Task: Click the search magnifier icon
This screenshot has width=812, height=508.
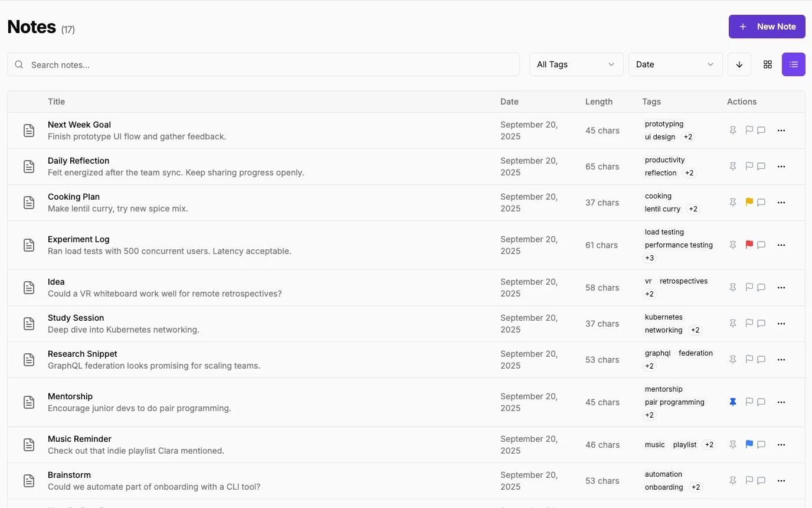Action: click(x=18, y=64)
